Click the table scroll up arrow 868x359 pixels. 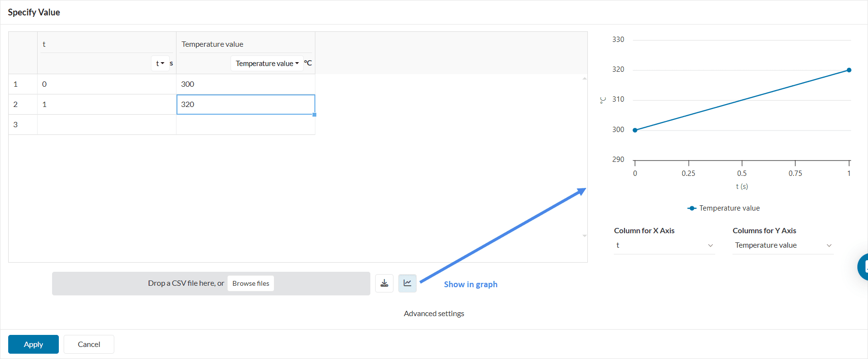click(x=584, y=78)
